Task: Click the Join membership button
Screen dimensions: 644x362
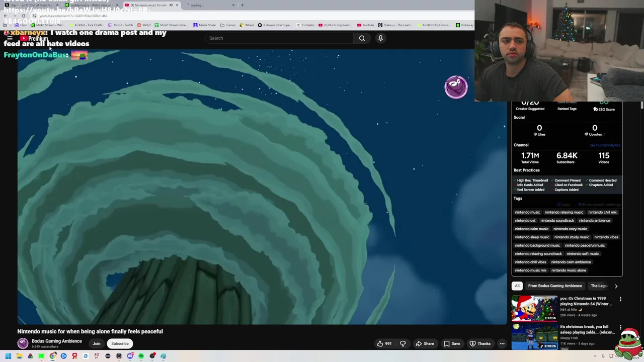Action: (x=97, y=343)
